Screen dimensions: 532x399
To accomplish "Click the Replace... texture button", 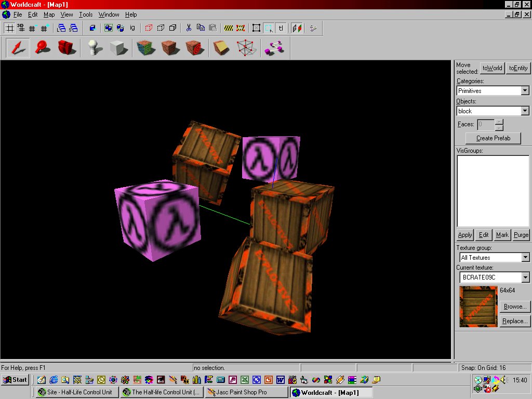I will point(515,321).
